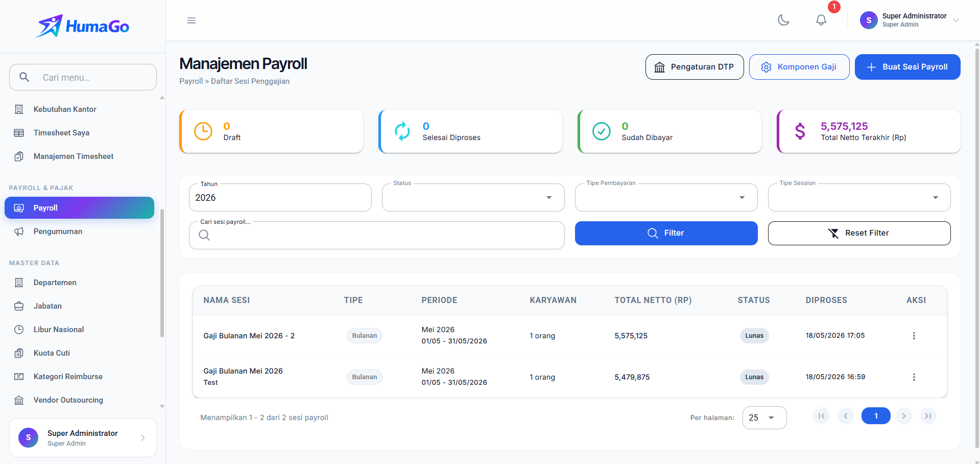Open the Tipe Session dropdown

pyautogui.click(x=859, y=197)
